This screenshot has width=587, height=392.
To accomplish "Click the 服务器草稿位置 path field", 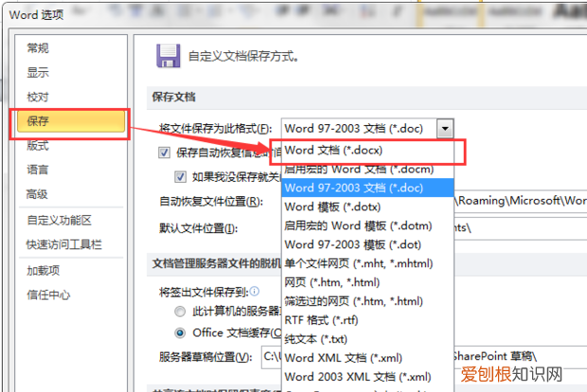I will click(424, 357).
